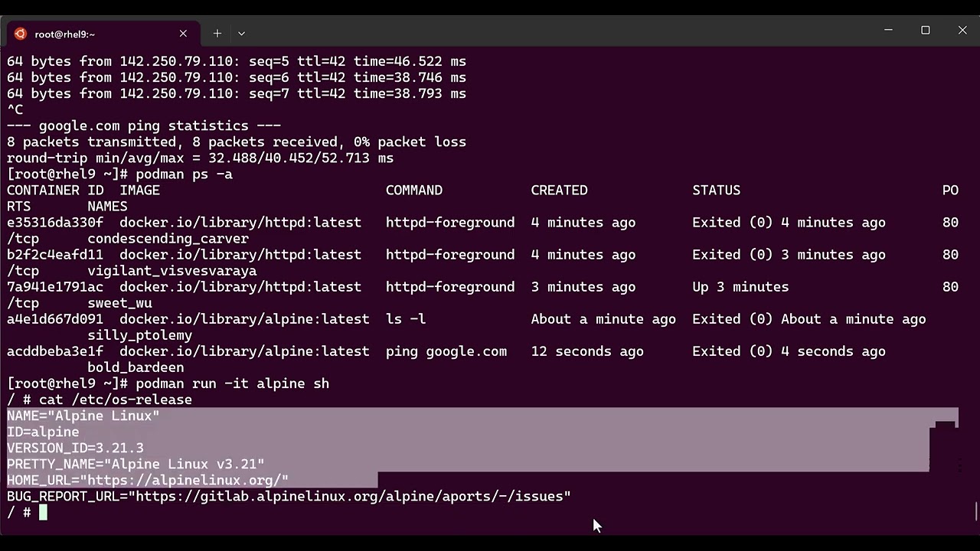
Task: Select the root@rhel9:~ terminal tab
Action: click(103, 34)
